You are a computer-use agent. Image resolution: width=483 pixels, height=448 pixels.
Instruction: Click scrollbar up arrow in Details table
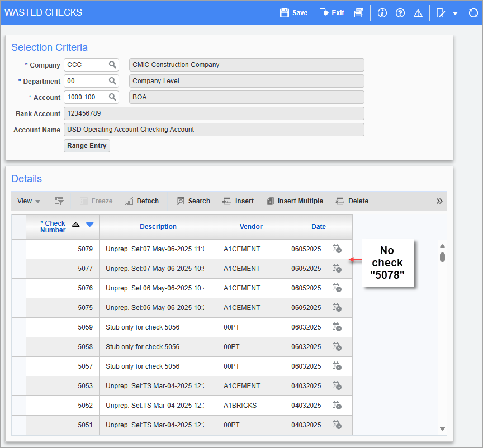tap(442, 246)
